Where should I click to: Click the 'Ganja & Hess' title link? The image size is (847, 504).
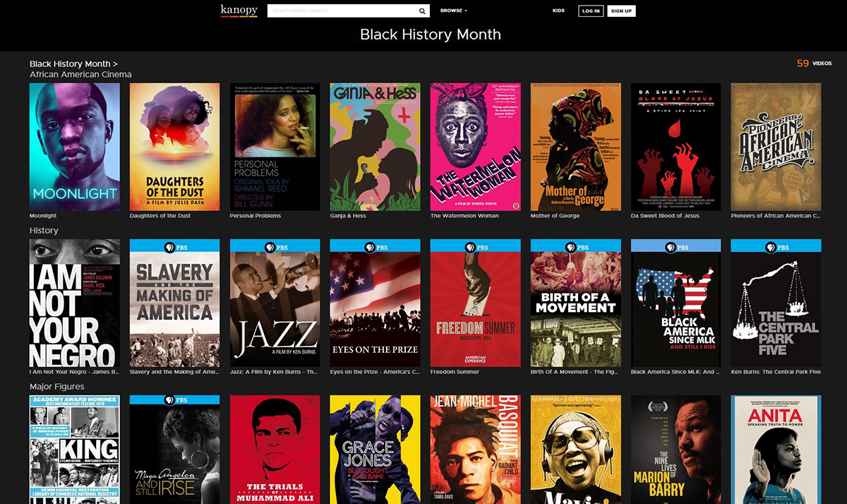point(348,216)
